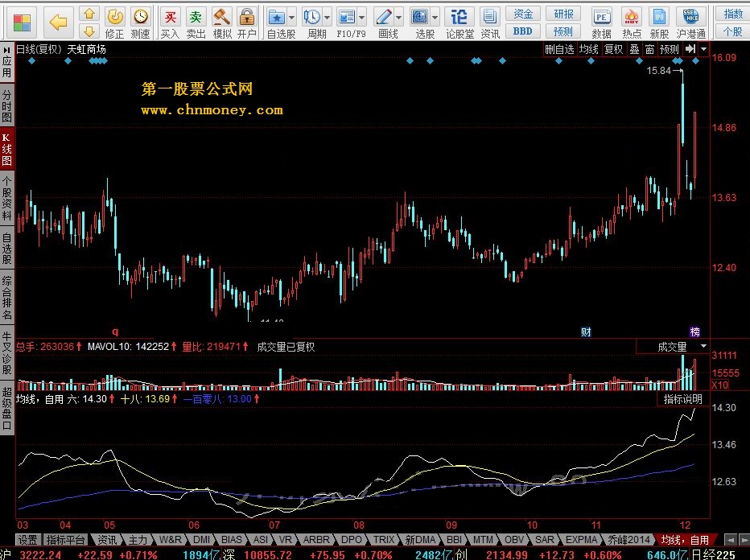This screenshot has height=560, width=750.
Task: Click the 指数 toolbar button
Action: click(x=733, y=14)
